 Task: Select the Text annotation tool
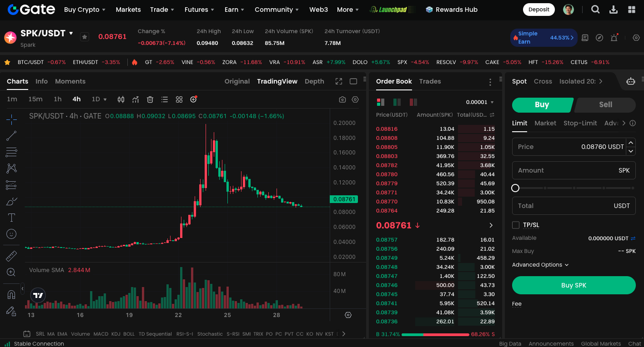11,218
